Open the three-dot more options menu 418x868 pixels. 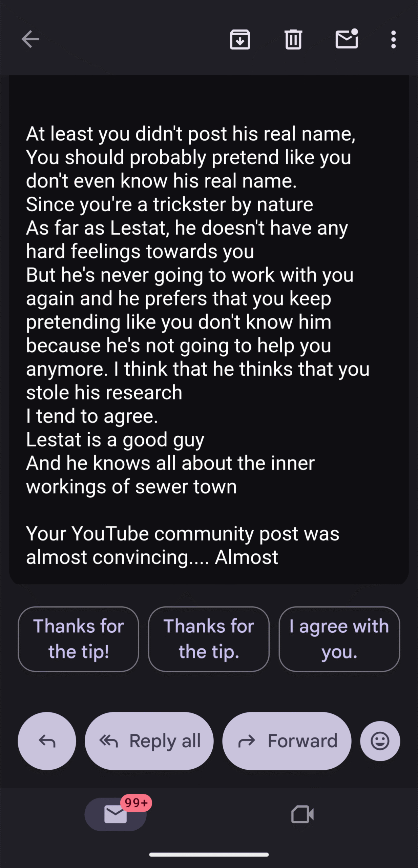[x=393, y=39]
